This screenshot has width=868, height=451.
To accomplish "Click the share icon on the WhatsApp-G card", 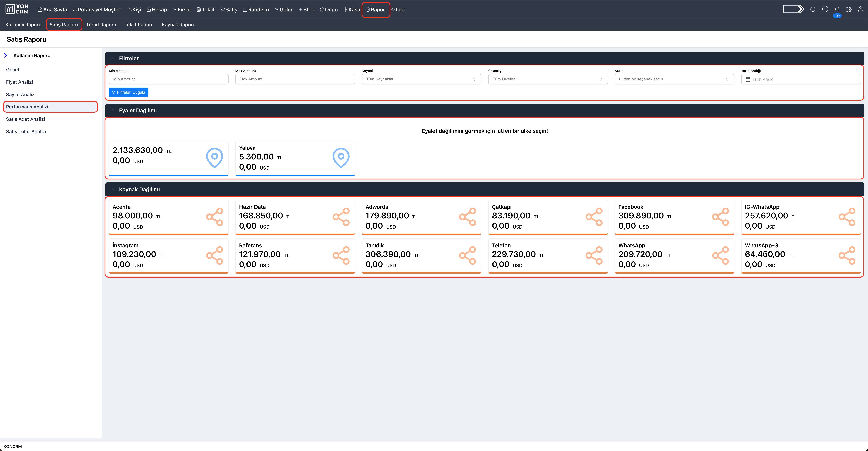I will click(847, 255).
